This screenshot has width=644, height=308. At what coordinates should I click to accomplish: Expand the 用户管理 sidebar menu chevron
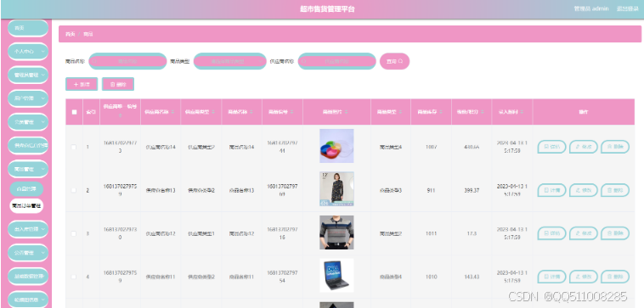point(42,98)
